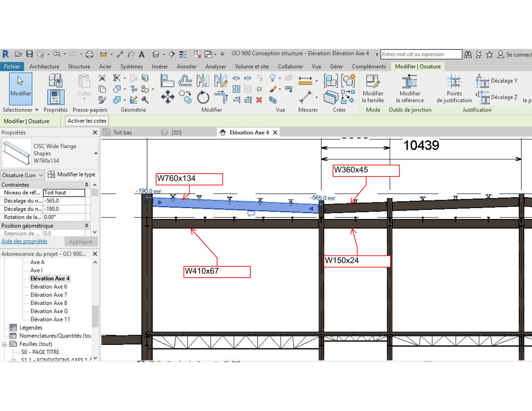Open the {3D} view tab
The image size is (532, 411).
point(176,132)
